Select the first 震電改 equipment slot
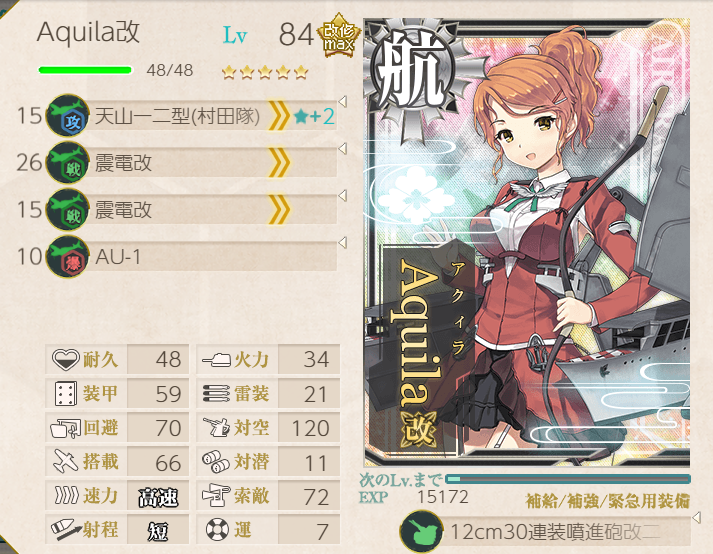Screen dimensions: 713x554 [x=191, y=162]
